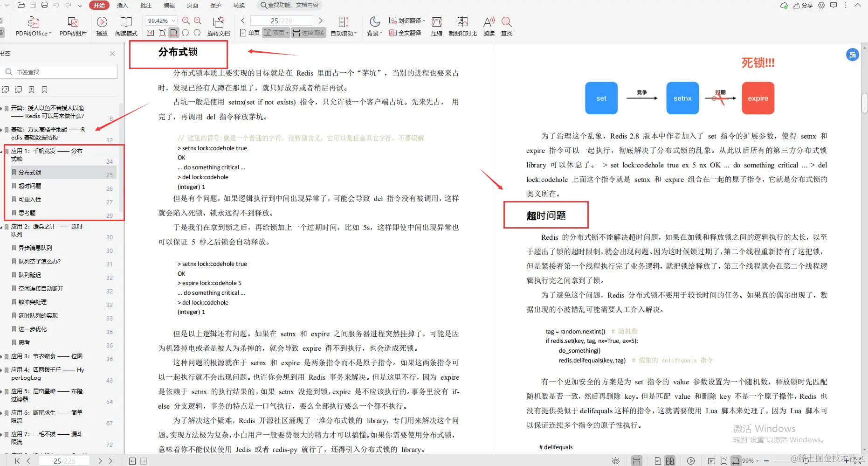
Task: Open the 背景 background options dropdown
Action: point(374,33)
